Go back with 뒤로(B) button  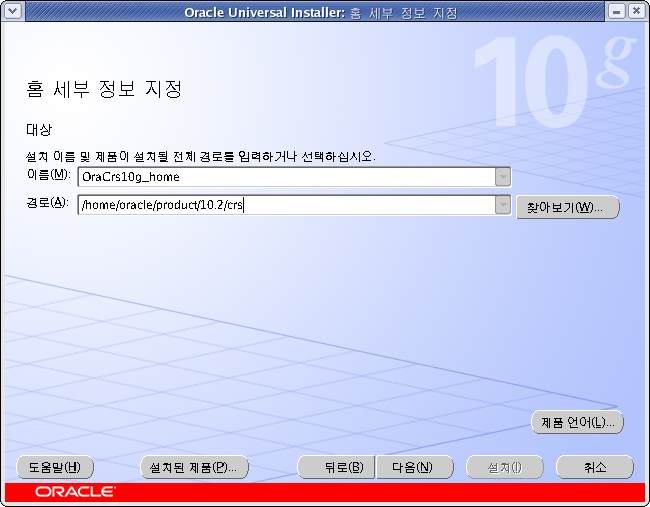(x=336, y=467)
